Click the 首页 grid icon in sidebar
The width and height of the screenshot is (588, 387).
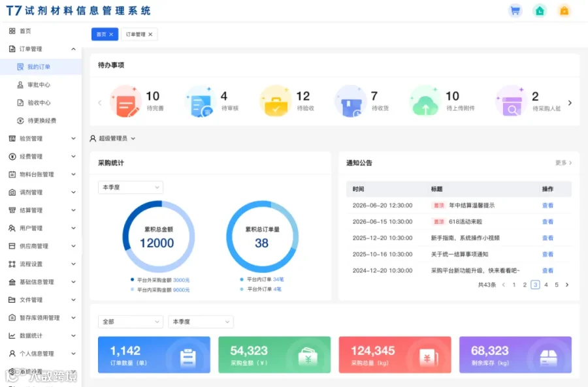12,31
